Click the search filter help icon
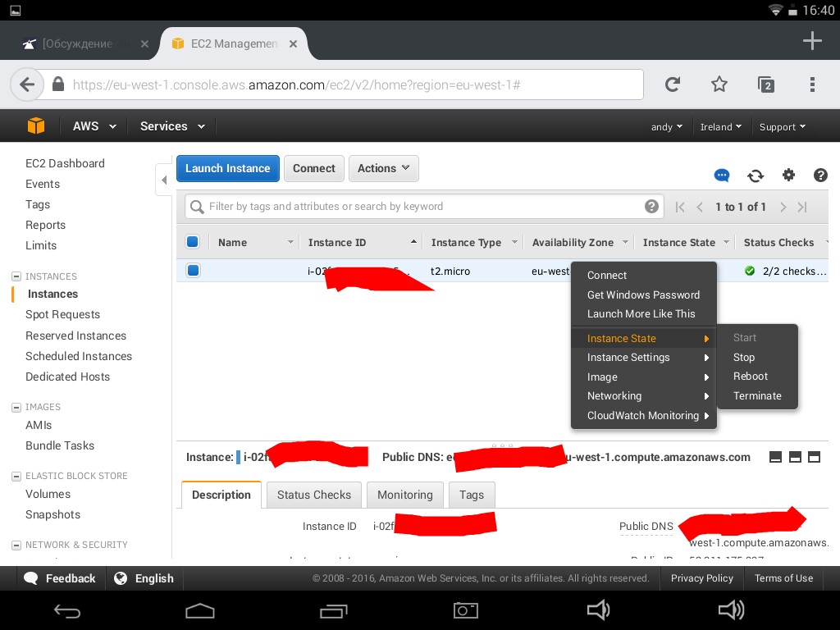Image resolution: width=840 pixels, height=630 pixels. [651, 206]
